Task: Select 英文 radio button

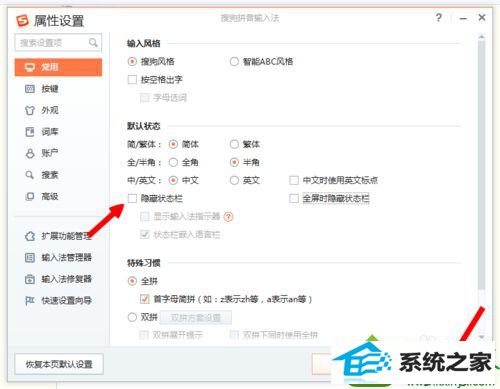Action: click(x=234, y=180)
